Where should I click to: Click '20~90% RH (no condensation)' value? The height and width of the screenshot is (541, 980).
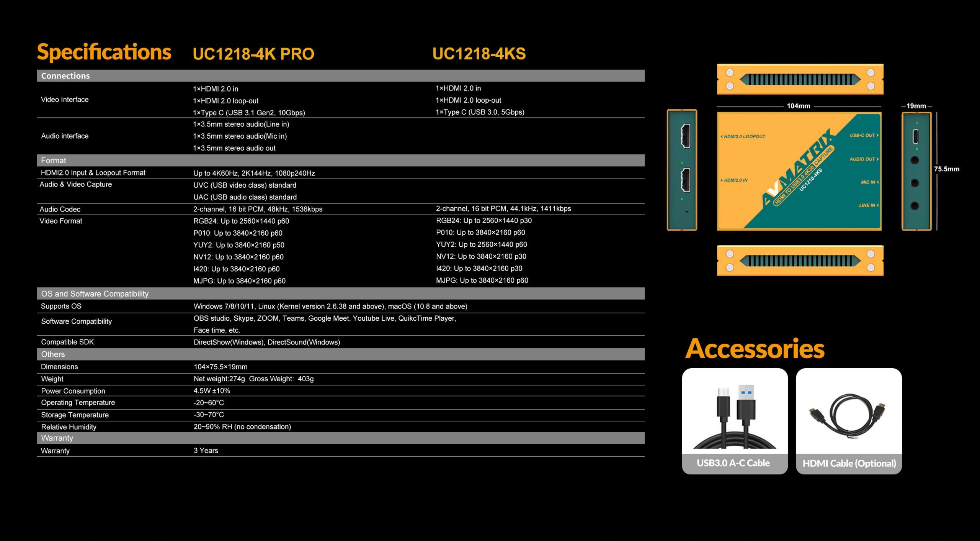pyautogui.click(x=242, y=426)
